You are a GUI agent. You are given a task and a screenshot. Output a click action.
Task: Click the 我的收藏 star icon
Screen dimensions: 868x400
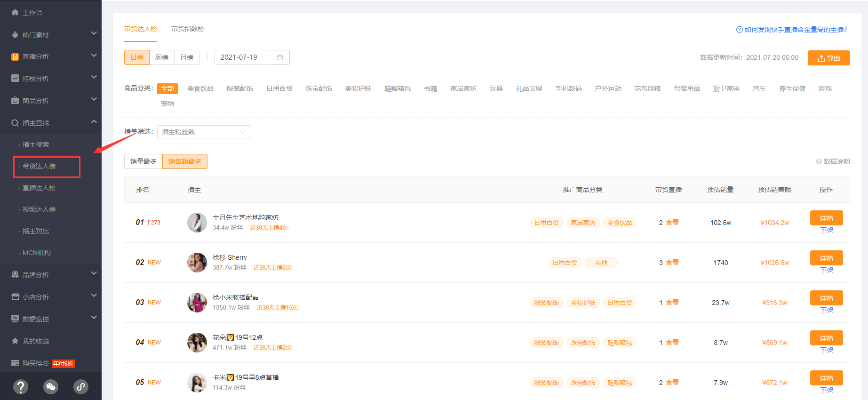click(x=15, y=341)
